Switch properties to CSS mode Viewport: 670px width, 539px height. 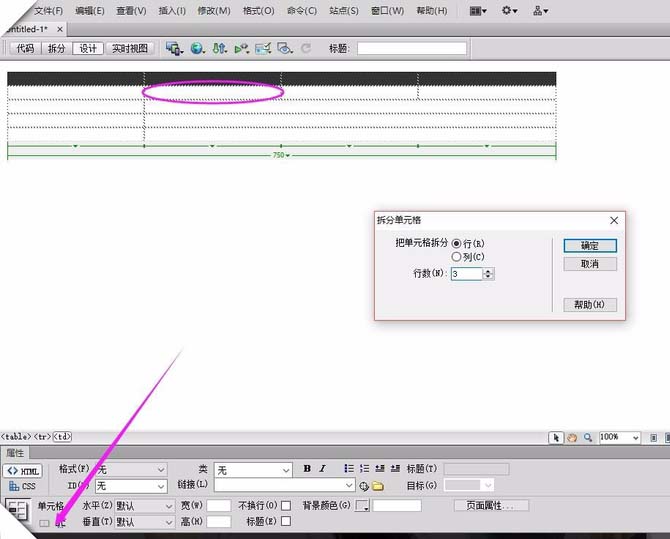coord(22,486)
